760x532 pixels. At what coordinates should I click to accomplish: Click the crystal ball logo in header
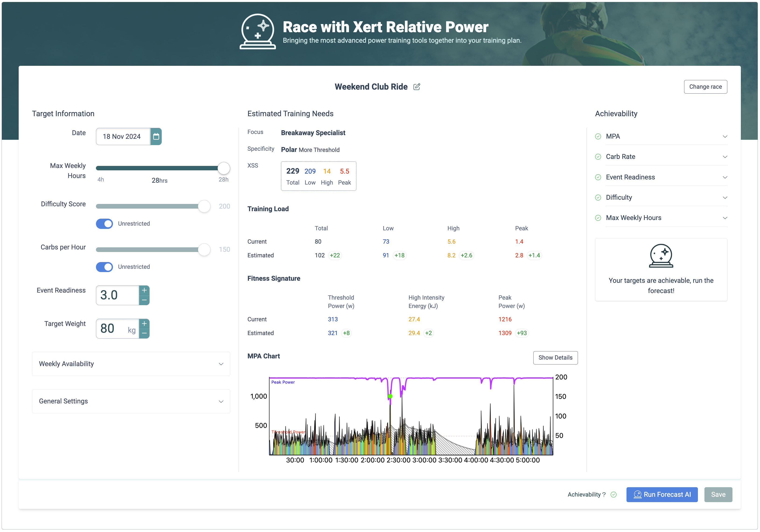point(257,31)
